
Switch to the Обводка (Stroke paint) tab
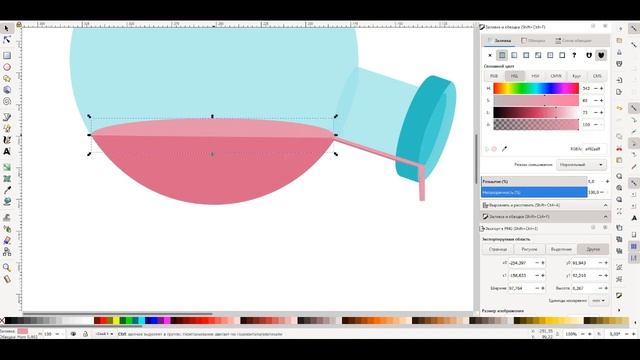533,40
